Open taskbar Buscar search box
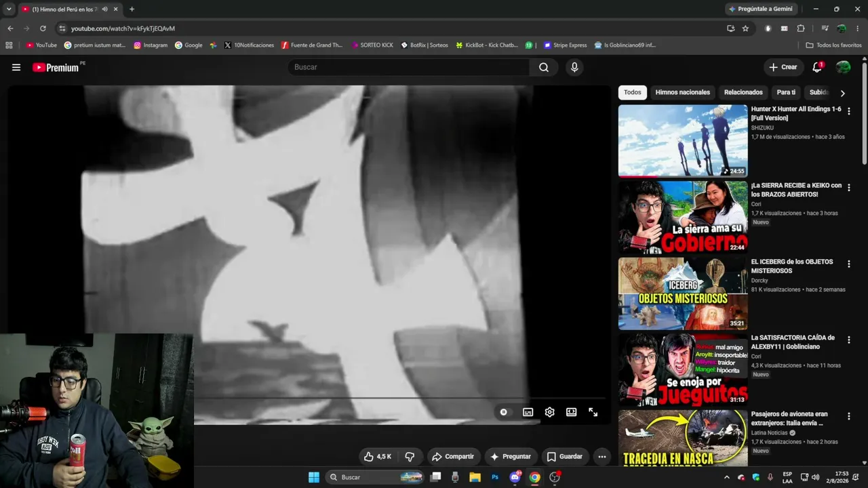This screenshot has width=868, height=488. tap(375, 477)
